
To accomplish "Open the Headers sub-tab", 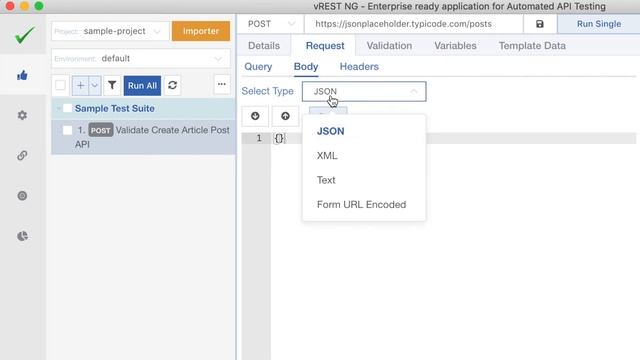I will [x=359, y=67].
